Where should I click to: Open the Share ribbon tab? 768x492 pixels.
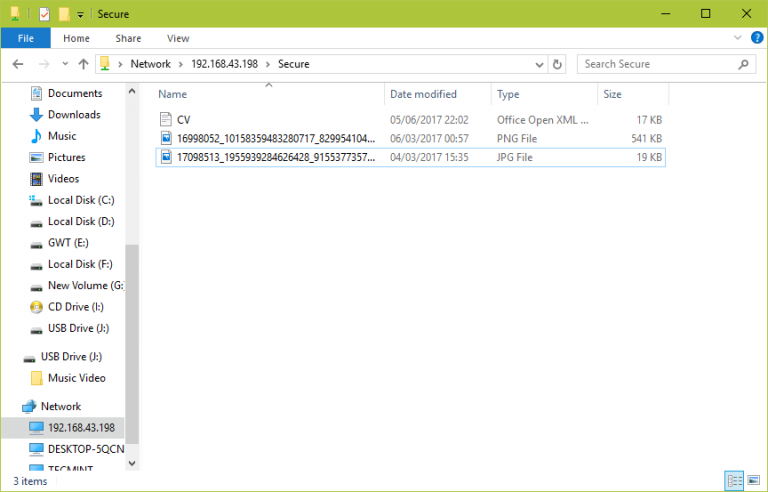pyautogui.click(x=128, y=38)
